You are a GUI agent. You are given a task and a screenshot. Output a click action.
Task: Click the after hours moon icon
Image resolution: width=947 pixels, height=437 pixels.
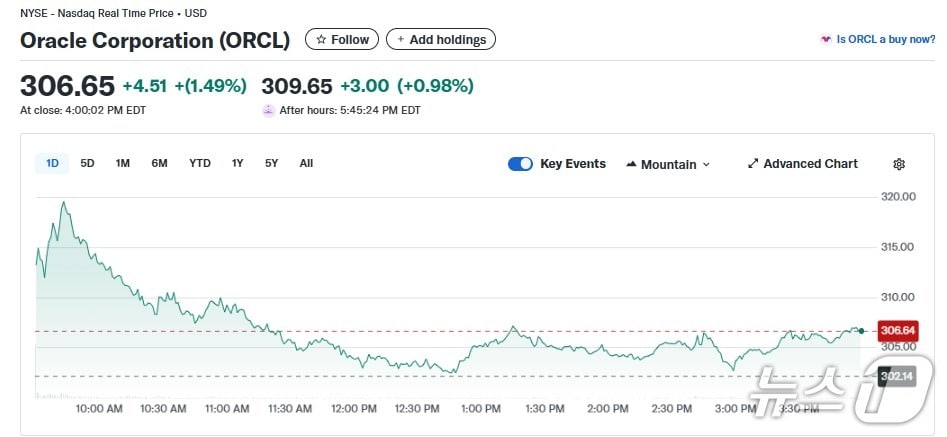[x=268, y=110]
